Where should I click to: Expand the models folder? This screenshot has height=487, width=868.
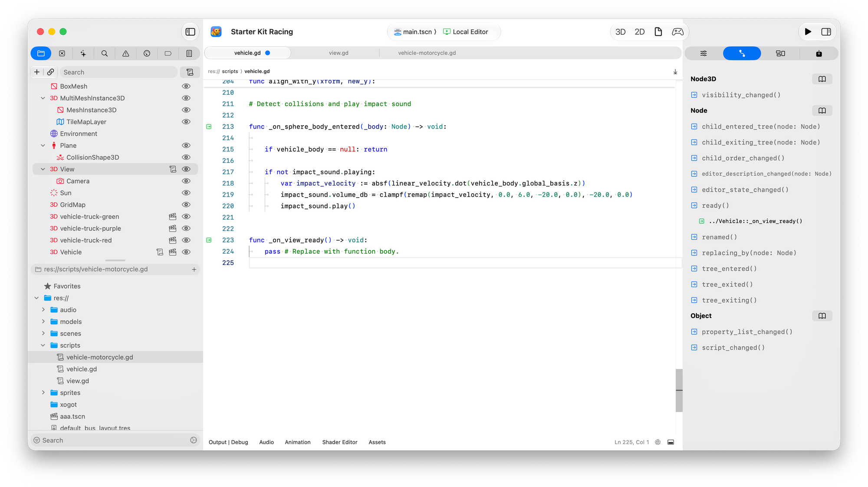pyautogui.click(x=43, y=321)
